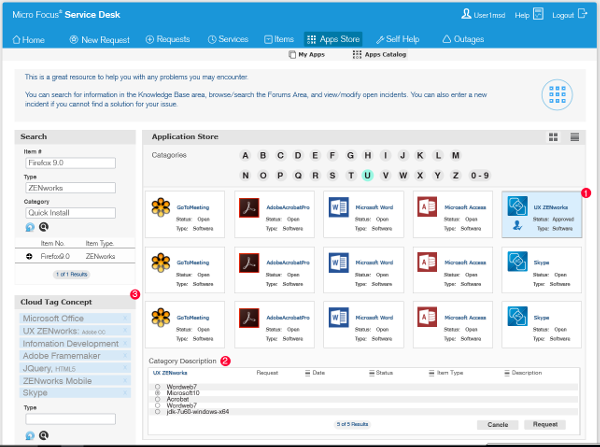Click the Type field under Cloud Tag Concept
The width and height of the screenshot is (600, 447).
pos(70,419)
